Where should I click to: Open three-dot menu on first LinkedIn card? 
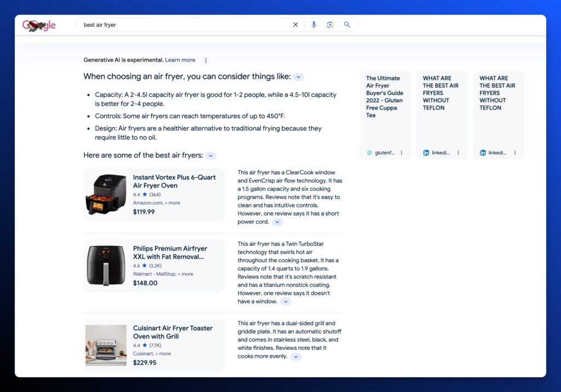coord(459,153)
